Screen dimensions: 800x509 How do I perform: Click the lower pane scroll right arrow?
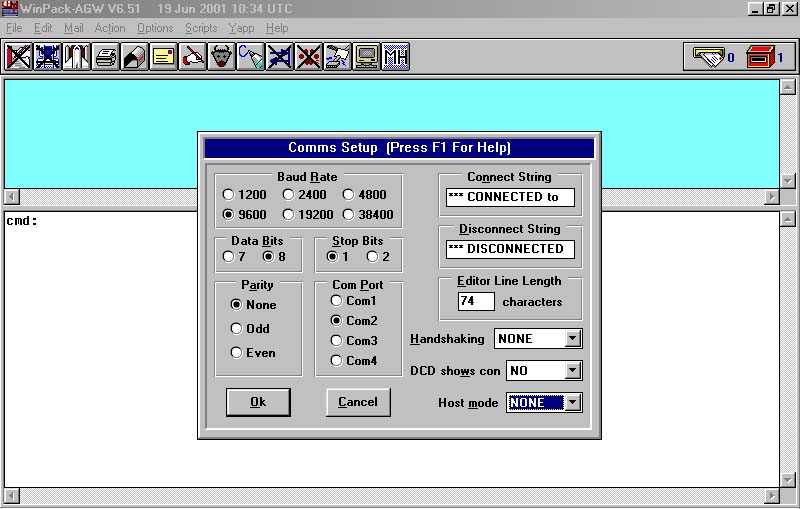(772, 495)
